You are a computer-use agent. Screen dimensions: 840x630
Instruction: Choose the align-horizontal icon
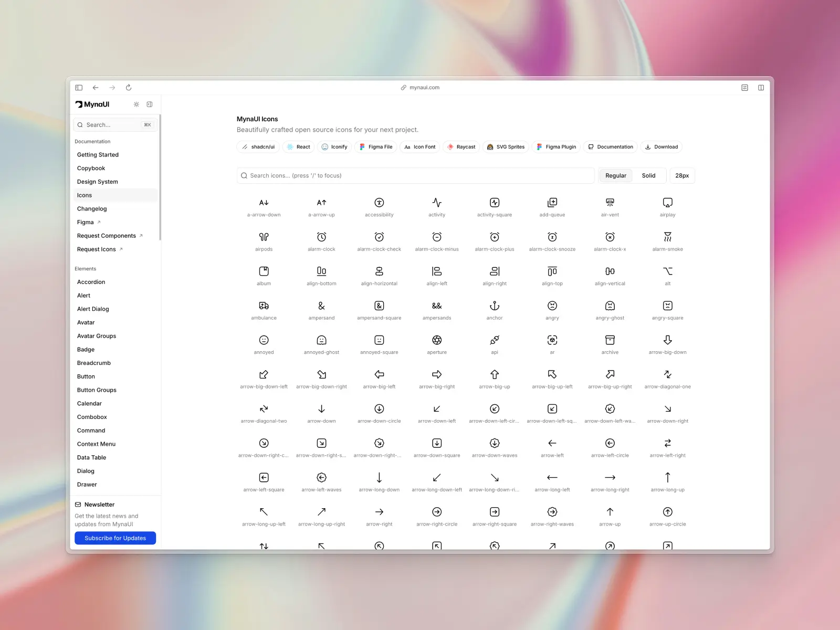(379, 271)
